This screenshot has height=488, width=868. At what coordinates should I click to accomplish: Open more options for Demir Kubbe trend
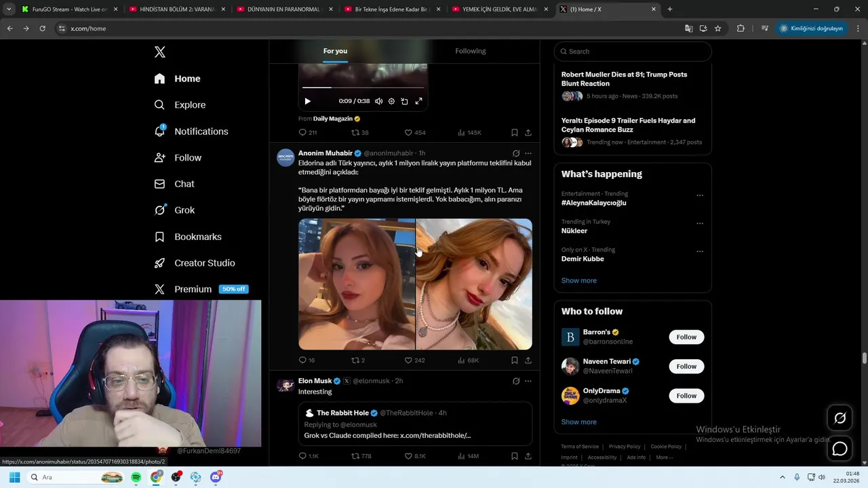click(x=700, y=251)
